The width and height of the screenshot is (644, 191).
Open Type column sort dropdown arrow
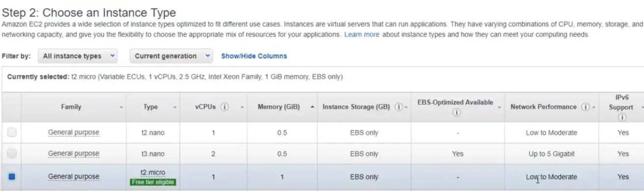tap(174, 108)
